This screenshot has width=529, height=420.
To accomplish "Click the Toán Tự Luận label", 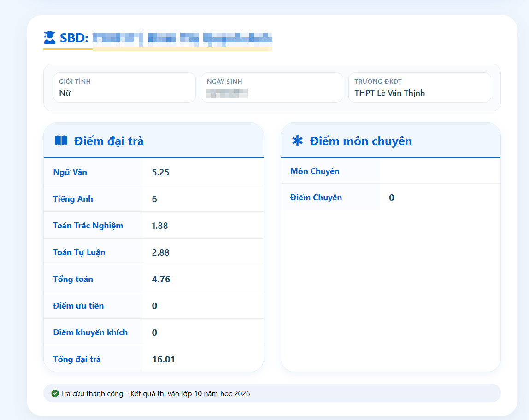I will 79,252.
